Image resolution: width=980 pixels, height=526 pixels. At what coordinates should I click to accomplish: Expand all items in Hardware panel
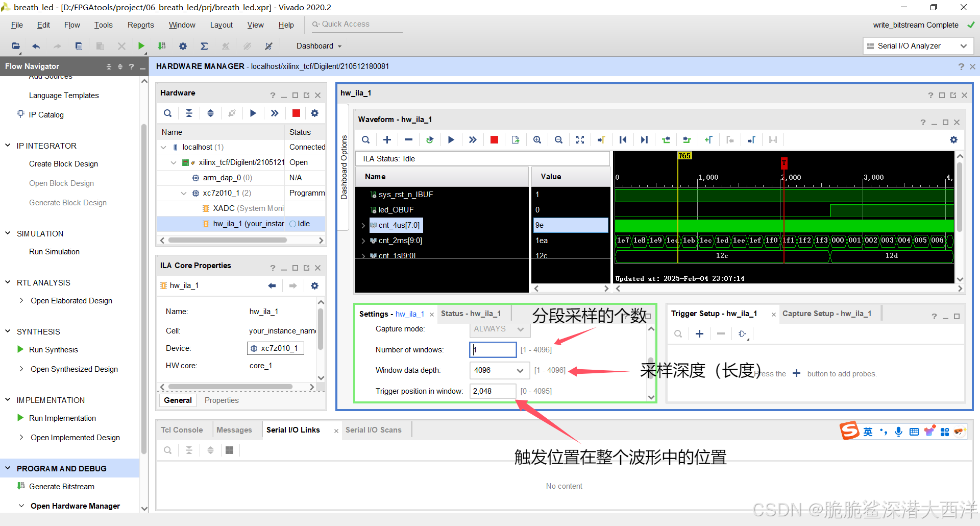point(210,113)
